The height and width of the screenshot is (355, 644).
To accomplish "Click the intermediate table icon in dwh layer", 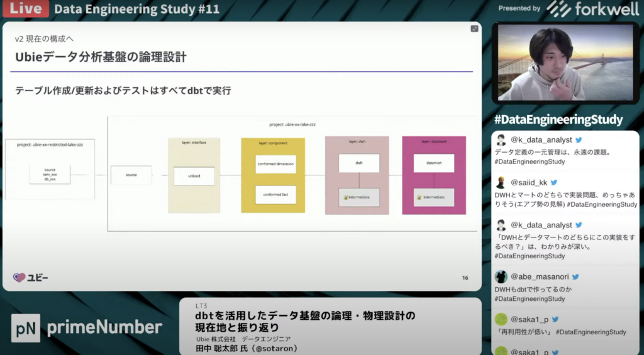I will click(x=345, y=197).
